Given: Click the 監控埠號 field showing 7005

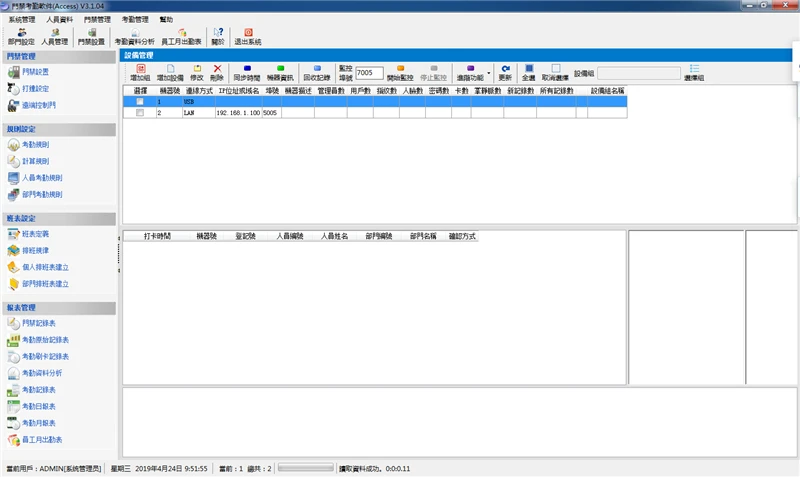Looking at the screenshot, I should pyautogui.click(x=369, y=73).
